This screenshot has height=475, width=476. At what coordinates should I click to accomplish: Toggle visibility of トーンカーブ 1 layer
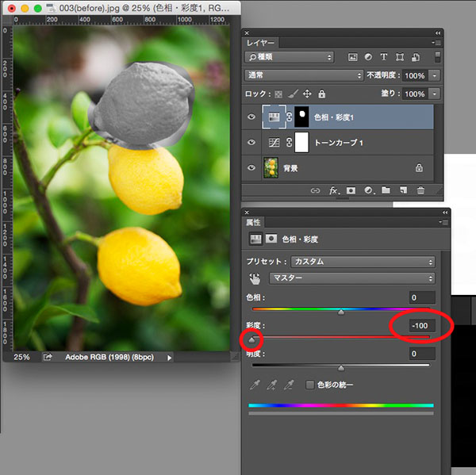pos(252,143)
